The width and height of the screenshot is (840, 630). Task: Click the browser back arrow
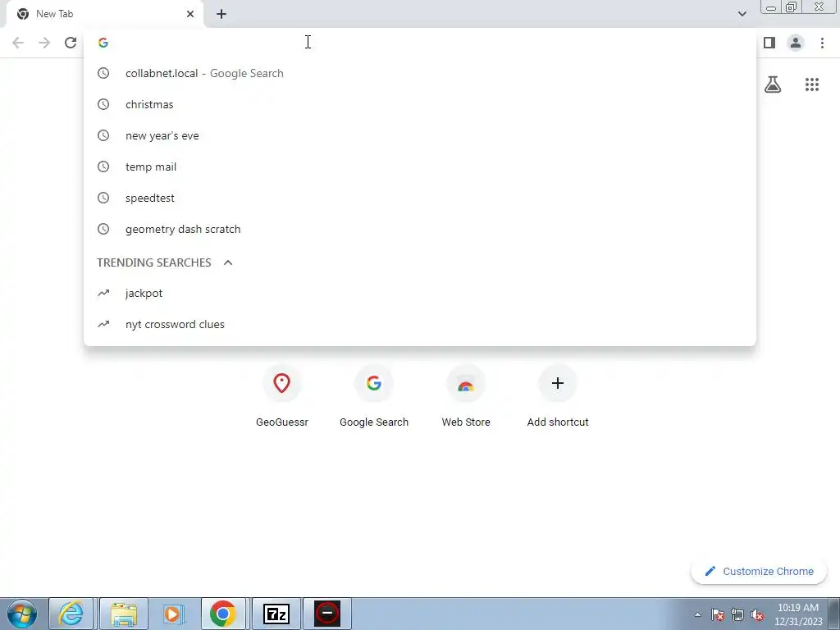coord(18,43)
